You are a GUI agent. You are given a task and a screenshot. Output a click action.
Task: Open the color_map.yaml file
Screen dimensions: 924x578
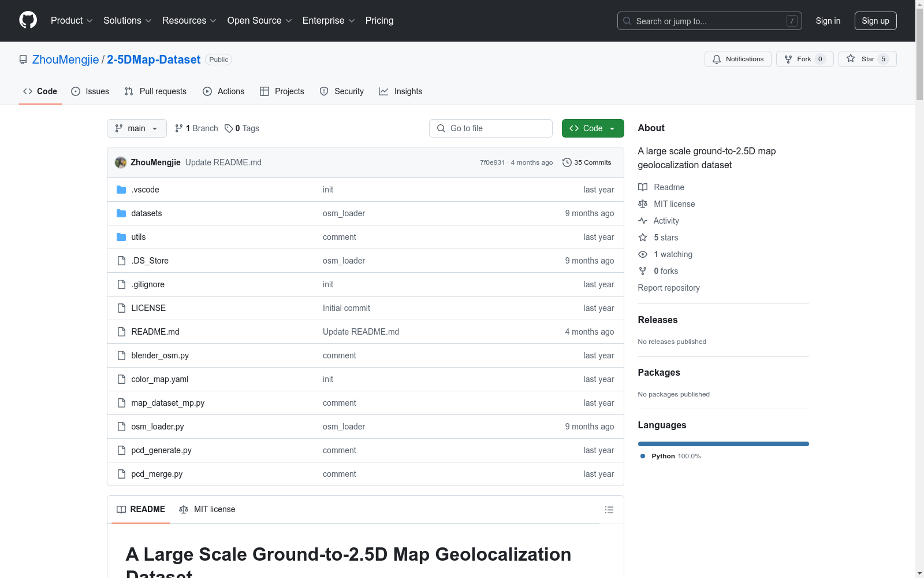tap(160, 379)
